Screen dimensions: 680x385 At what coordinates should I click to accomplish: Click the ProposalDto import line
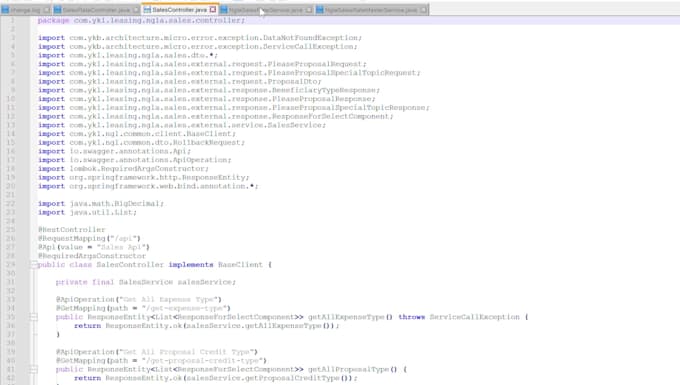[180, 82]
